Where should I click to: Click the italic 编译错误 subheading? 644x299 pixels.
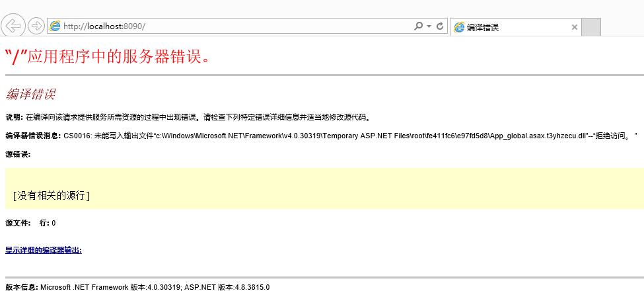(x=30, y=94)
